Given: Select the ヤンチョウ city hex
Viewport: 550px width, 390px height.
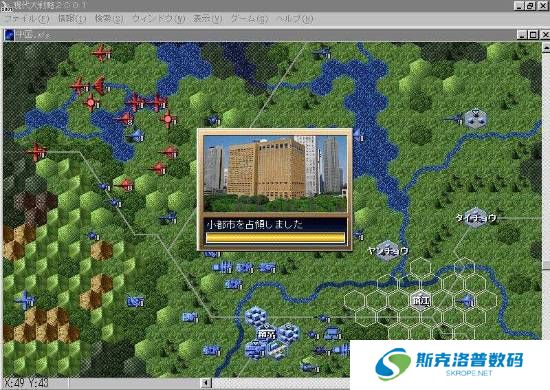Looking at the screenshot, I should 388,250.
